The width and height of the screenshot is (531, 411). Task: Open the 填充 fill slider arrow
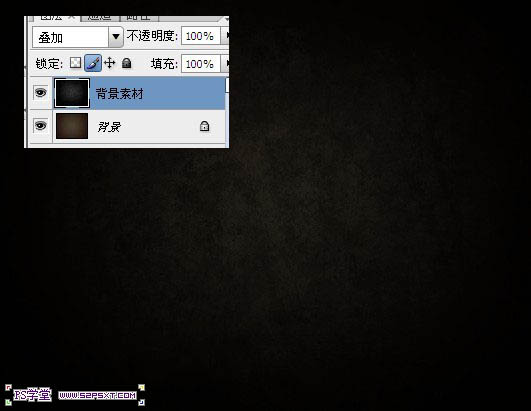(x=225, y=63)
